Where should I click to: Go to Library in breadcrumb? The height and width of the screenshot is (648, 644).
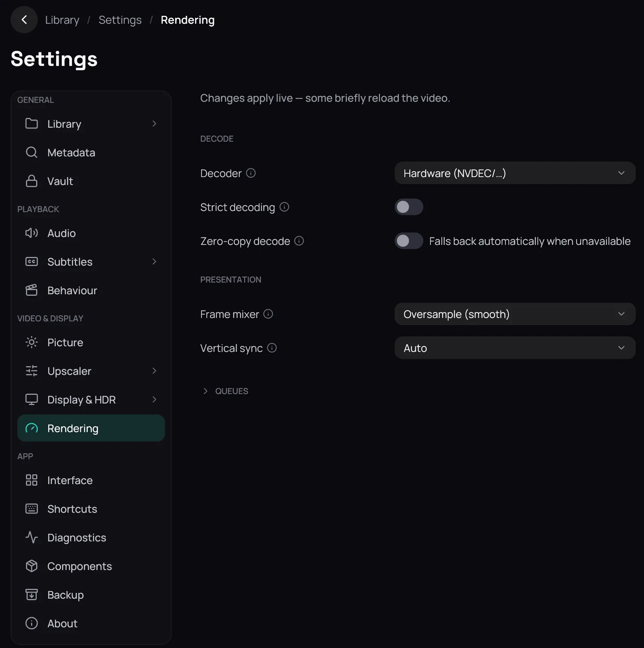click(x=62, y=20)
